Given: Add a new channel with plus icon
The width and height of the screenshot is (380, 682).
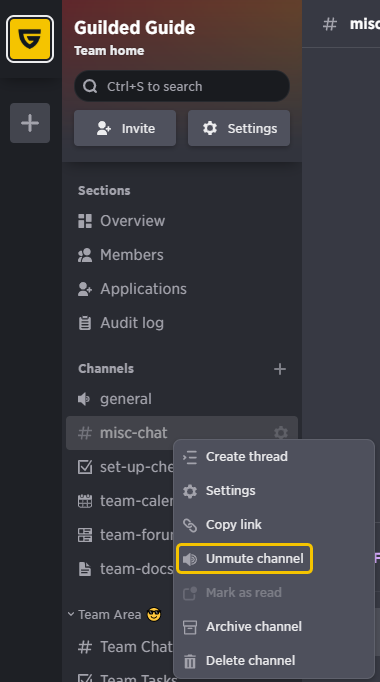Looking at the screenshot, I should click(280, 369).
